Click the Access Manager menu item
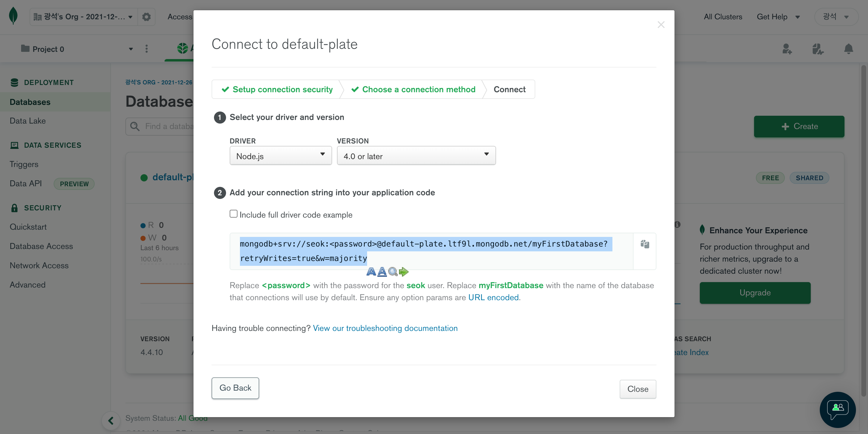The width and height of the screenshot is (868, 434). pos(180,17)
